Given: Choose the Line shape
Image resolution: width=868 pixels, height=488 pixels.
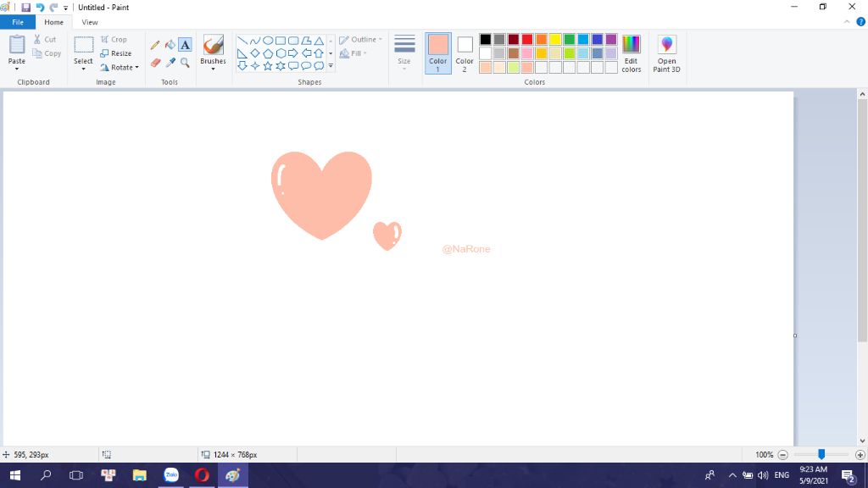Looking at the screenshot, I should click(242, 41).
